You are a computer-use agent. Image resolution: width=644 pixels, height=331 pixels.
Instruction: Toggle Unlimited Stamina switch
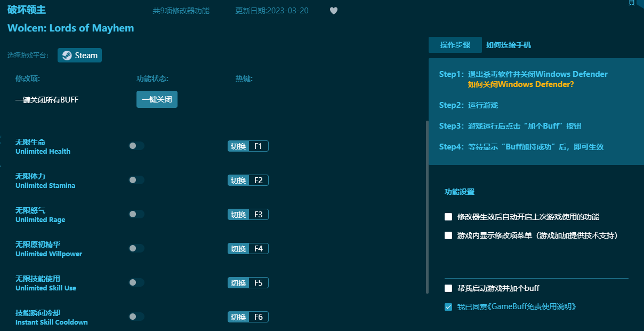pyautogui.click(x=136, y=180)
